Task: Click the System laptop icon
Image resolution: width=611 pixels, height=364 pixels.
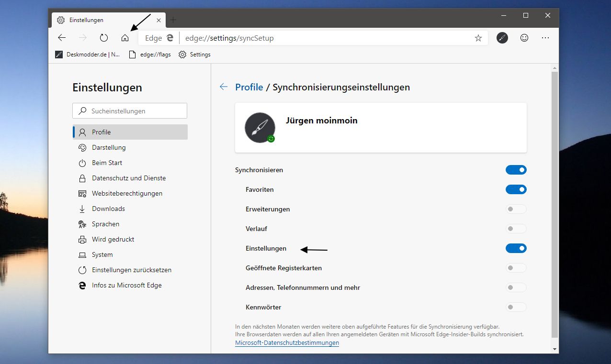Action: (x=82, y=255)
